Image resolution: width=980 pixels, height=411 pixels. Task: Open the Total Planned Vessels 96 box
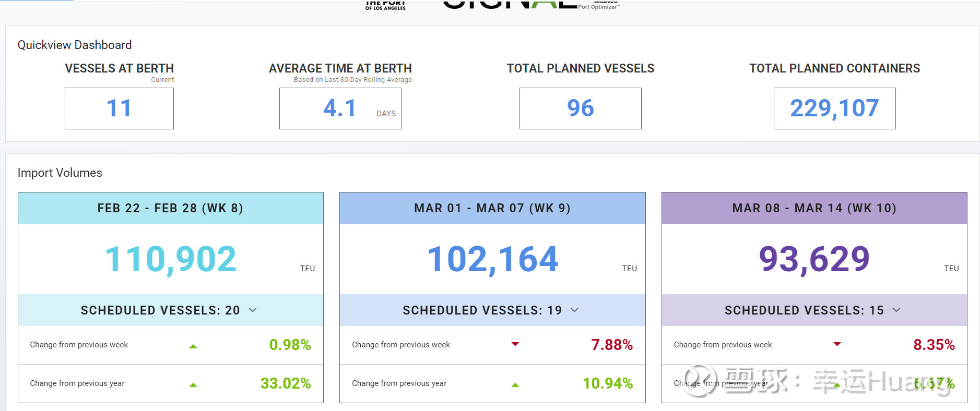[580, 108]
